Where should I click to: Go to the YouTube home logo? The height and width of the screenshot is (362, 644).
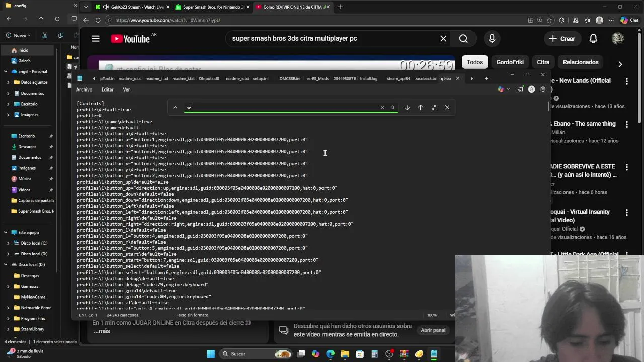coord(130,39)
